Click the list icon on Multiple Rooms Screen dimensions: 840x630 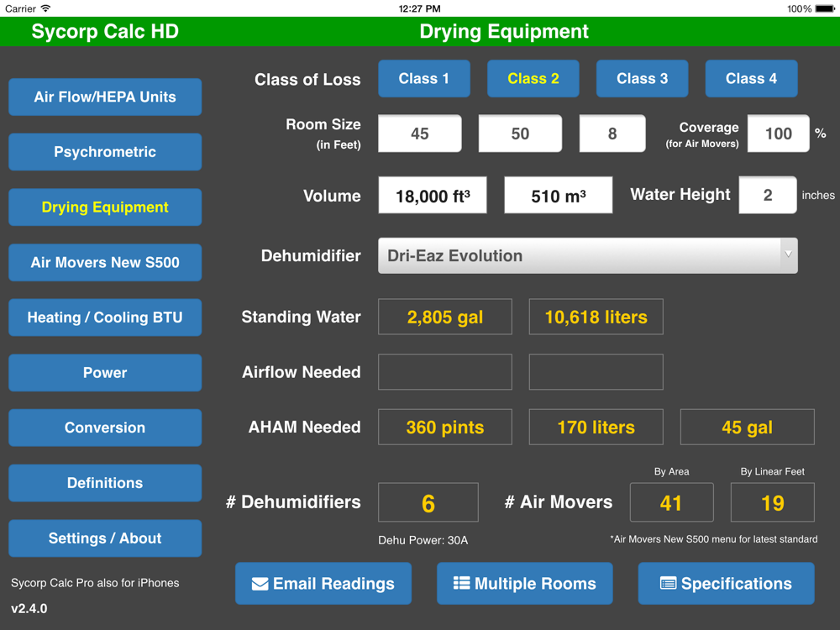(461, 583)
